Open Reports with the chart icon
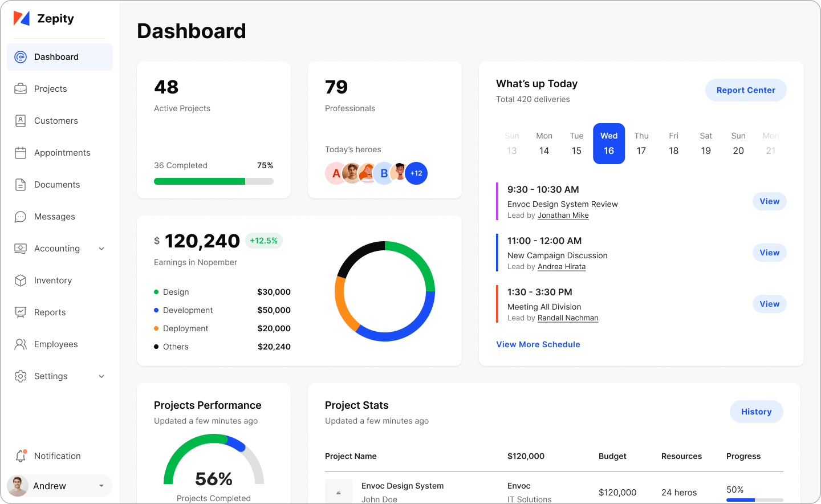Screen dimensions: 821x504 click(21, 312)
